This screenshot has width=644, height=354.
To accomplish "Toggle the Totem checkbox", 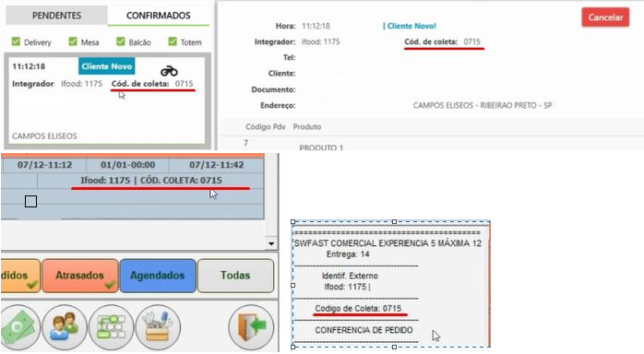I will click(x=173, y=41).
